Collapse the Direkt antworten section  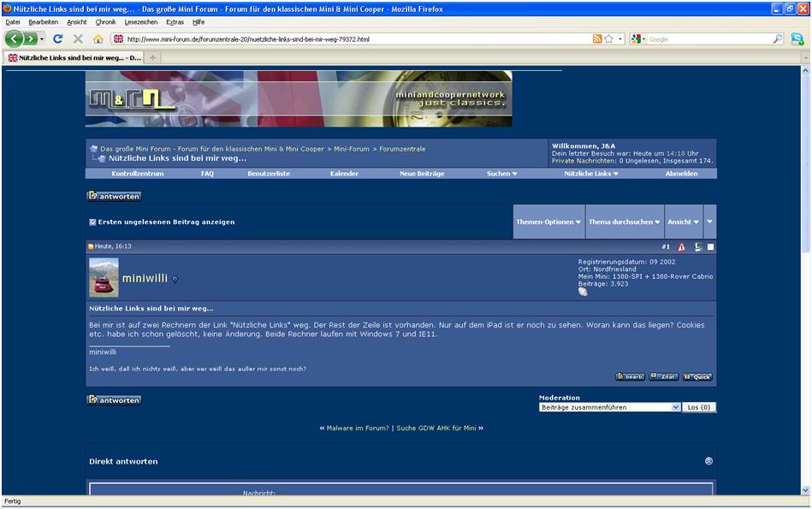[708, 461]
